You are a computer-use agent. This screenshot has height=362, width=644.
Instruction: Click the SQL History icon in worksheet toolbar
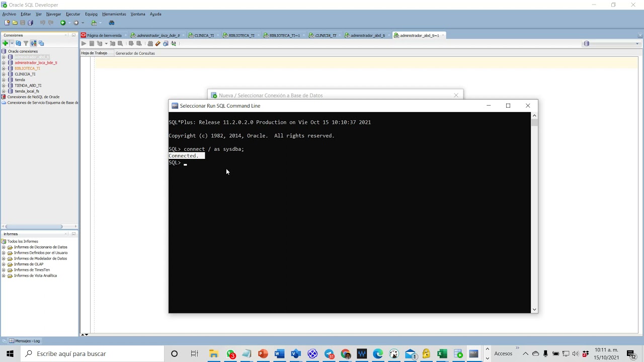click(166, 43)
